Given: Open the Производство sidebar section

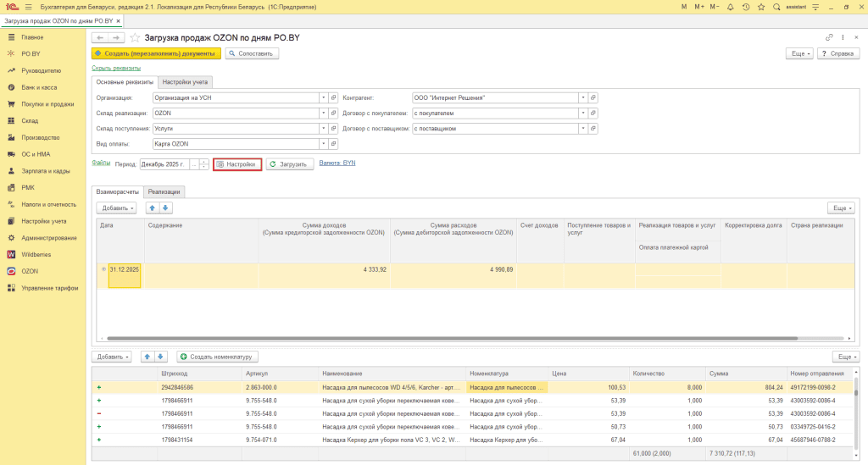Looking at the screenshot, I should 40,137.
